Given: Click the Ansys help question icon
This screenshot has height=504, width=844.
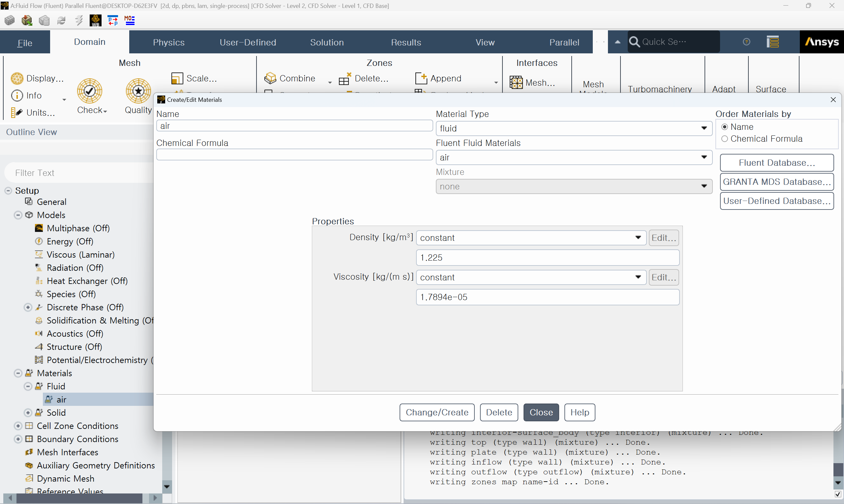Looking at the screenshot, I should tap(746, 42).
